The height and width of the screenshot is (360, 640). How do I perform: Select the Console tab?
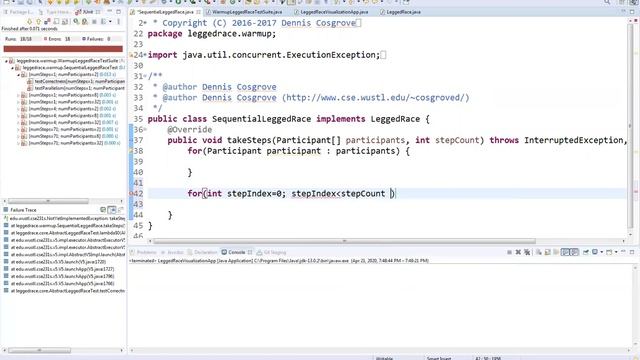pyautogui.click(x=237, y=252)
